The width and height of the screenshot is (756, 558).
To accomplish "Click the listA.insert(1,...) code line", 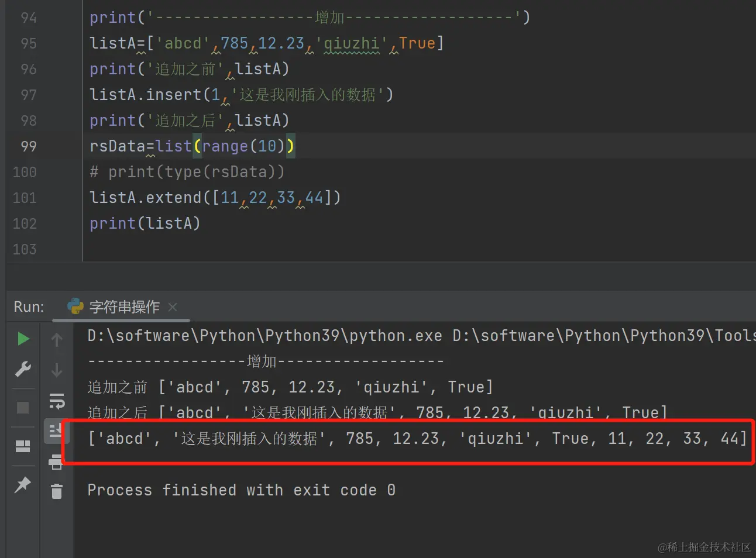I will tap(241, 95).
